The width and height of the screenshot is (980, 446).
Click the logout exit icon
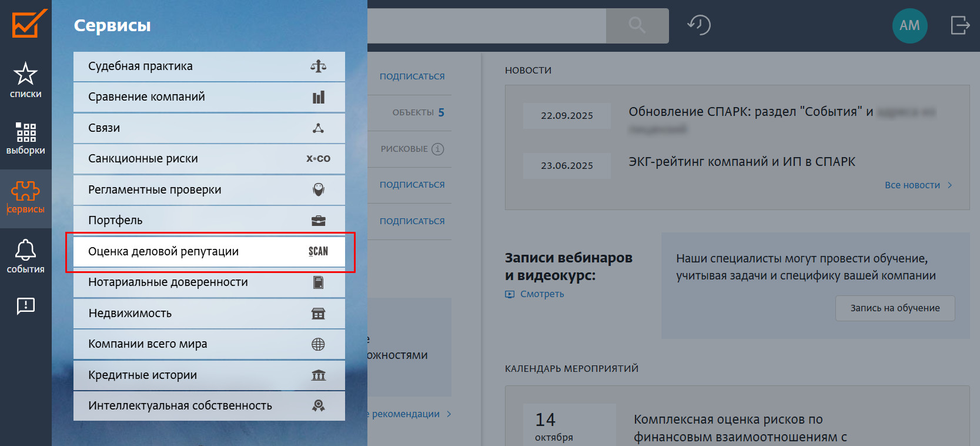(x=959, y=25)
